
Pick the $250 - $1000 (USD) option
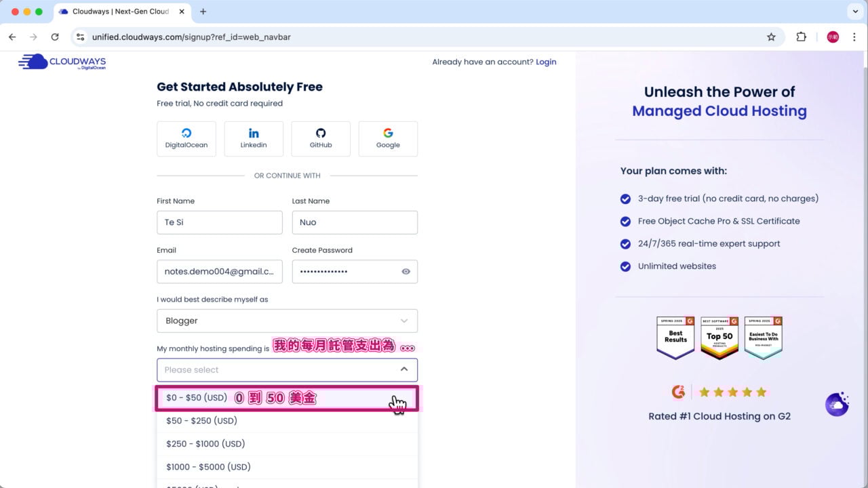click(205, 444)
